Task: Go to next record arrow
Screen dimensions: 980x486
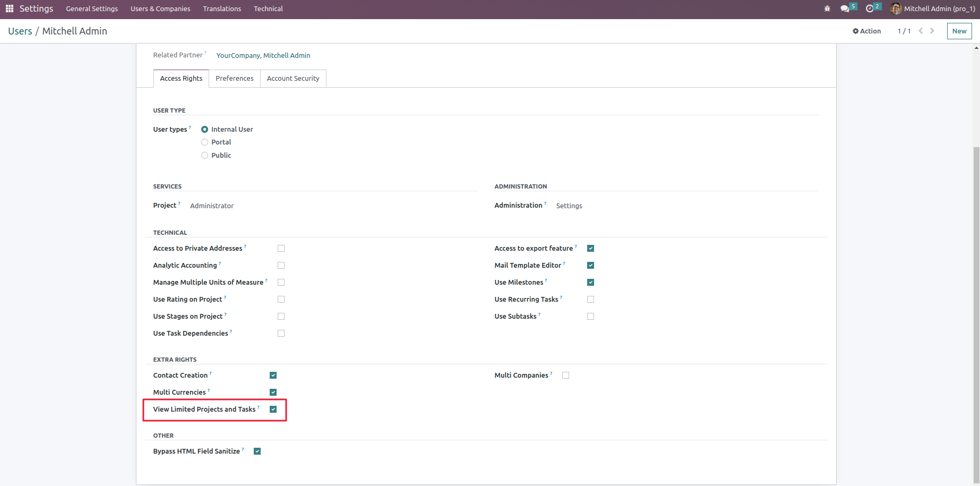Action: [932, 31]
